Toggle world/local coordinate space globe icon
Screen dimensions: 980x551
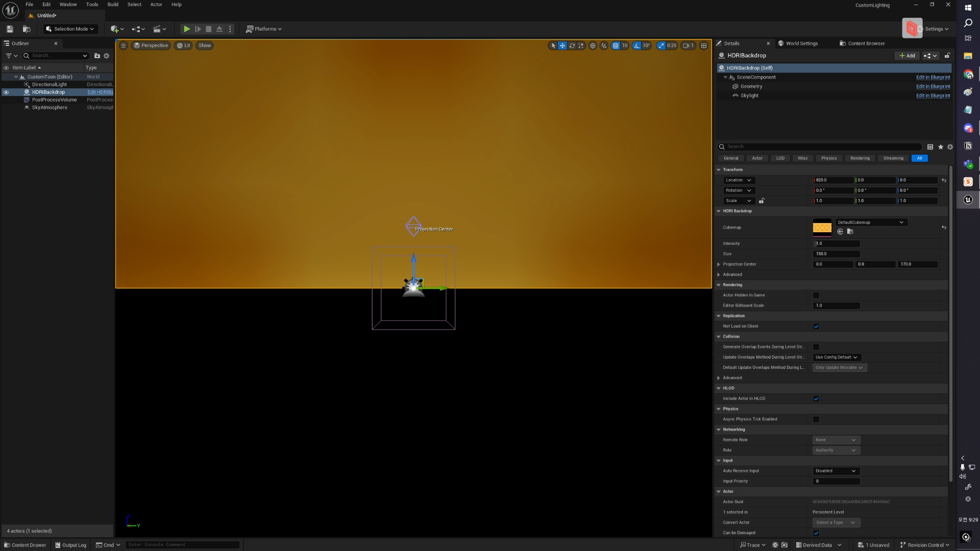pyautogui.click(x=593, y=45)
